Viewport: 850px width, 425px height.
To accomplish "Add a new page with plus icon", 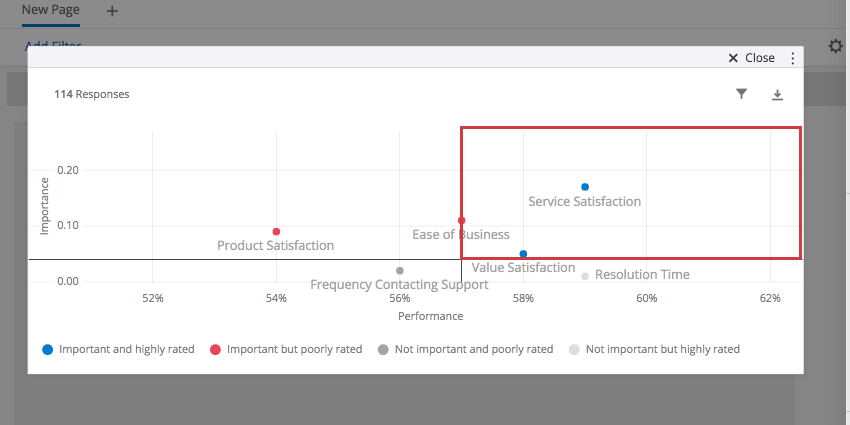I will click(112, 11).
